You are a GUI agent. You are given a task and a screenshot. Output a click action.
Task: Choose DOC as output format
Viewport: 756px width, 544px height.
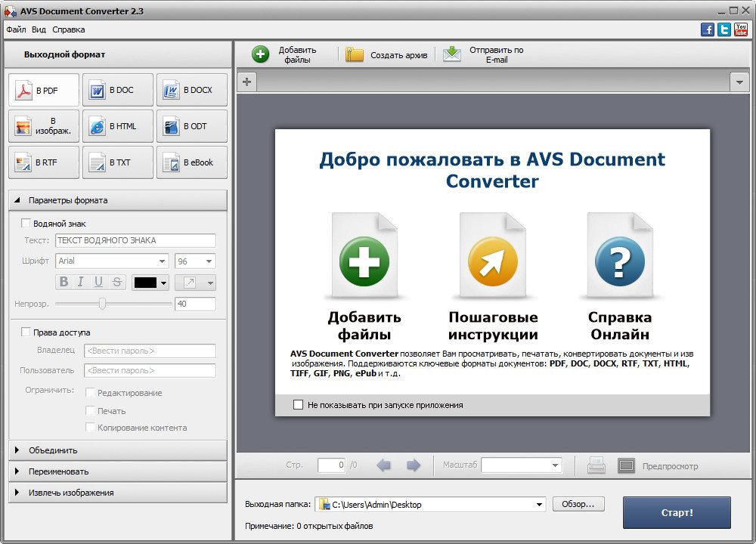click(118, 90)
